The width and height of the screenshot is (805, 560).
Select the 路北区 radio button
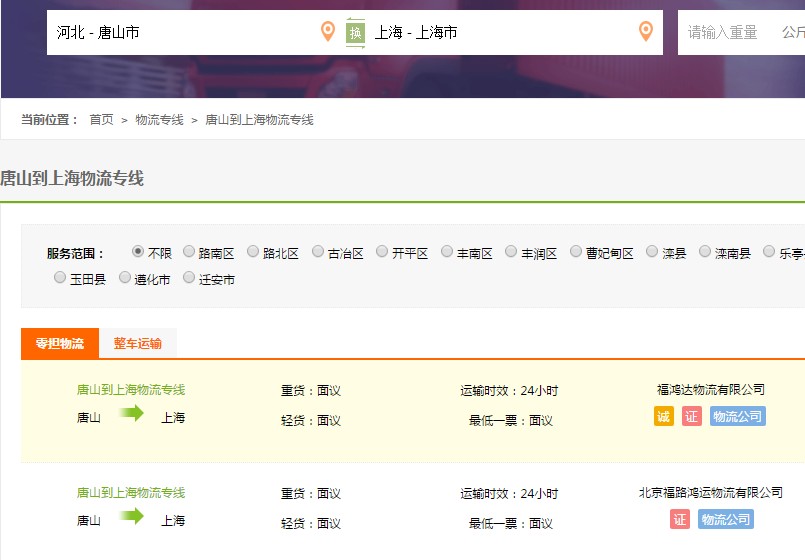tap(253, 251)
